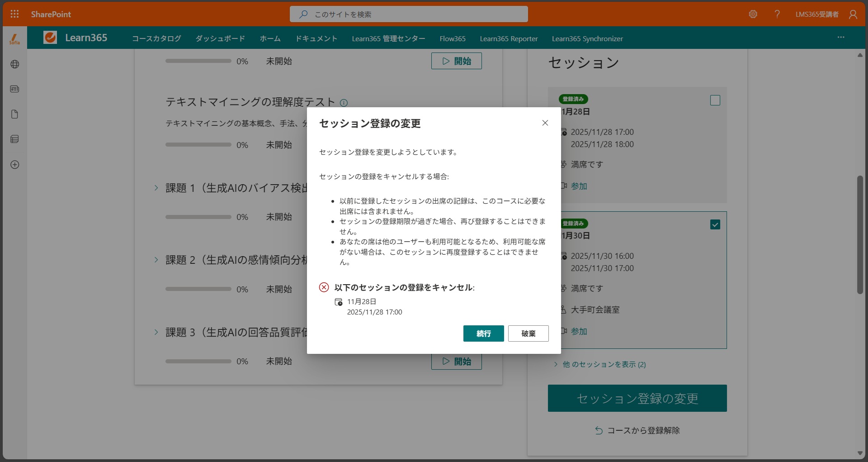The height and width of the screenshot is (462, 868).
Task: Go to ホーム in navigation
Action: 270,38
